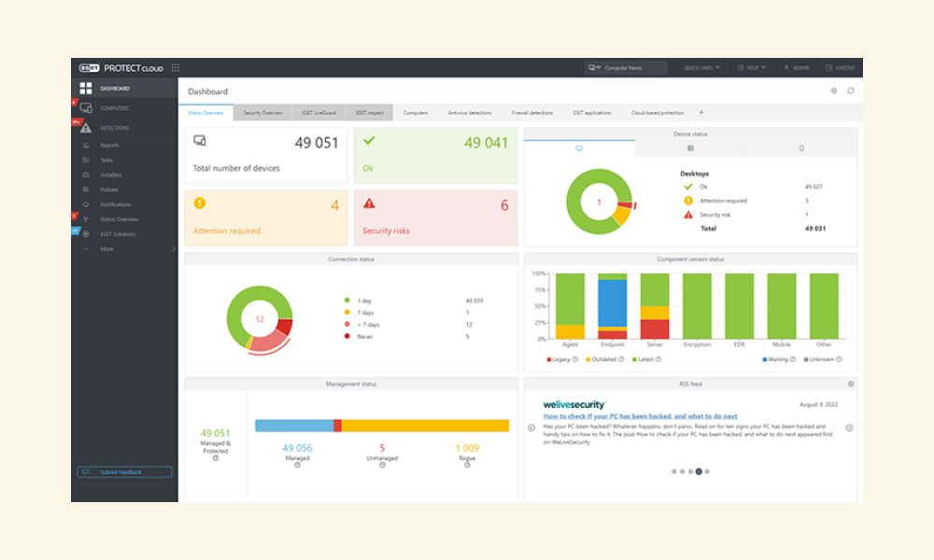The height and width of the screenshot is (560, 934).
Task: Open Detections section in the sidebar
Action: (x=124, y=127)
